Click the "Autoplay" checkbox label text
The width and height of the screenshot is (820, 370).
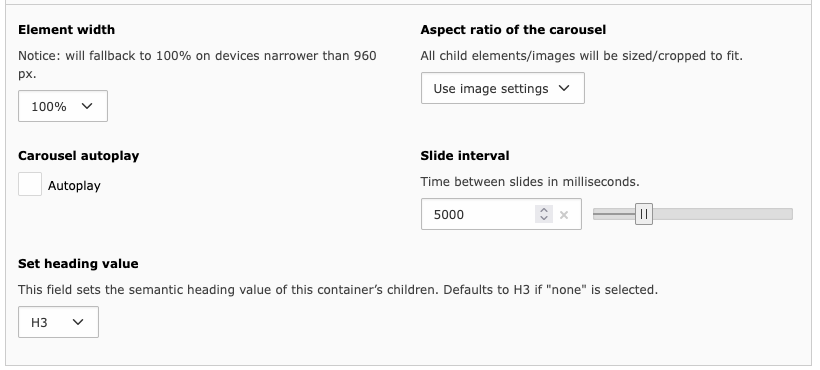(x=74, y=186)
